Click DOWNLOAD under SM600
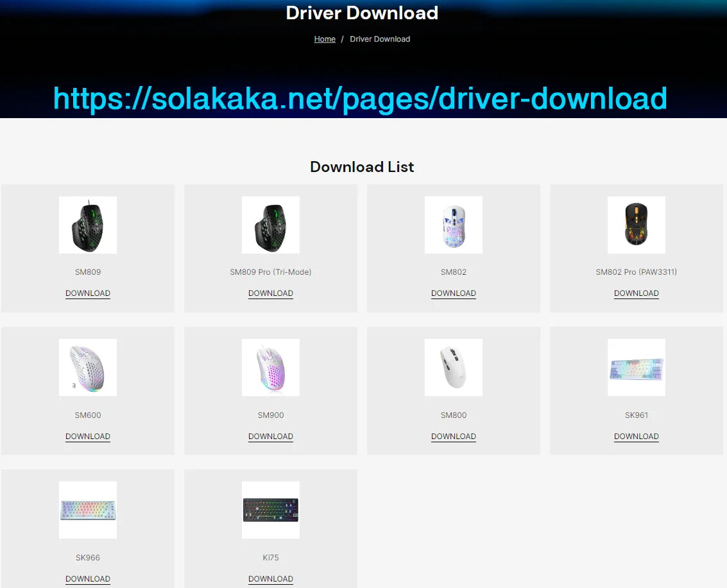Viewport: 727px width, 588px height. click(88, 437)
